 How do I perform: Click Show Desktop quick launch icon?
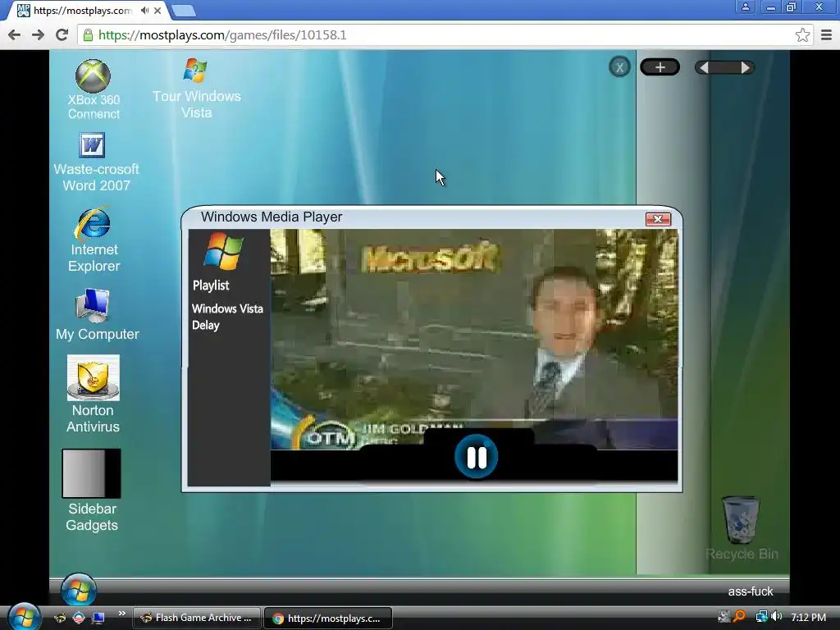pos(98,618)
